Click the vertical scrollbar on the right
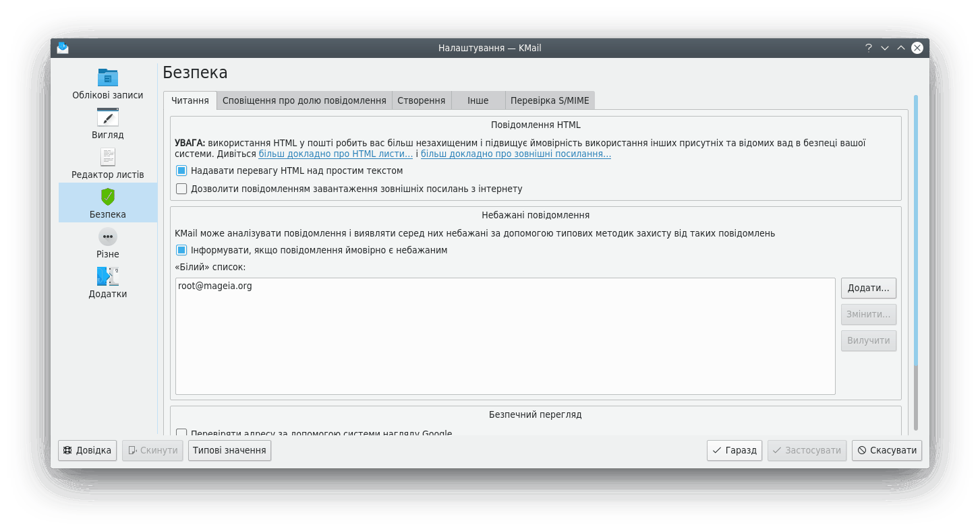980x531 pixels. click(x=915, y=229)
